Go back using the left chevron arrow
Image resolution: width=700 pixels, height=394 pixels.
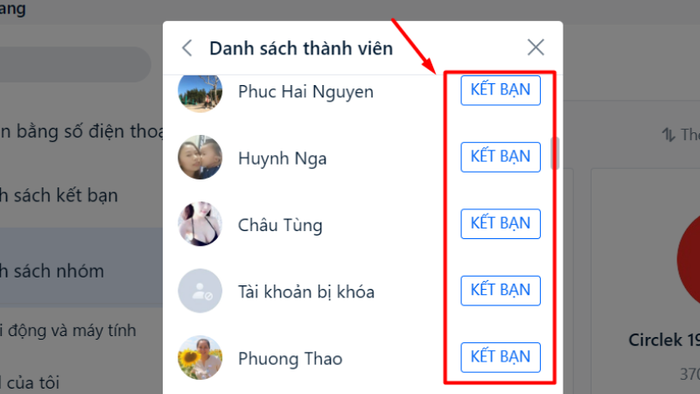(x=188, y=48)
